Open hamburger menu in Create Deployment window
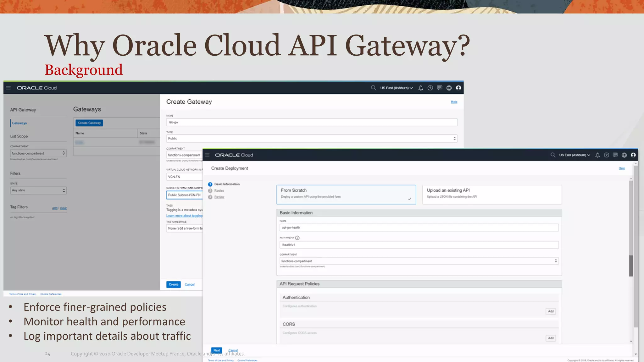Viewport: 644px width, 362px height. [207, 155]
